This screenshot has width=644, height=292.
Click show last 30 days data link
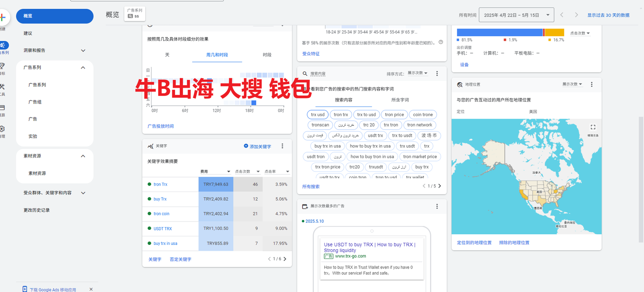click(x=608, y=15)
